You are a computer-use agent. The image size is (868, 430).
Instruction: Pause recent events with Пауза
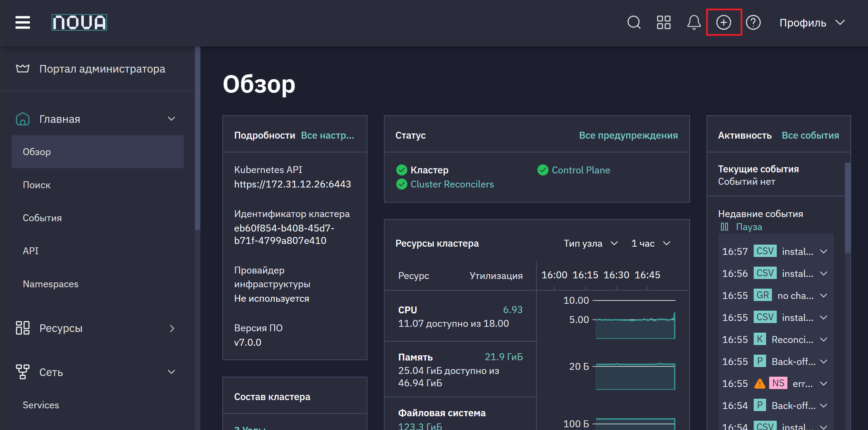coord(749,227)
